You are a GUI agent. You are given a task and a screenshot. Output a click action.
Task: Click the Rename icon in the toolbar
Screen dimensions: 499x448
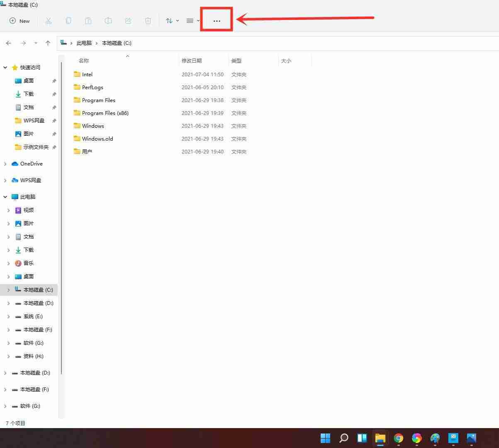point(108,21)
